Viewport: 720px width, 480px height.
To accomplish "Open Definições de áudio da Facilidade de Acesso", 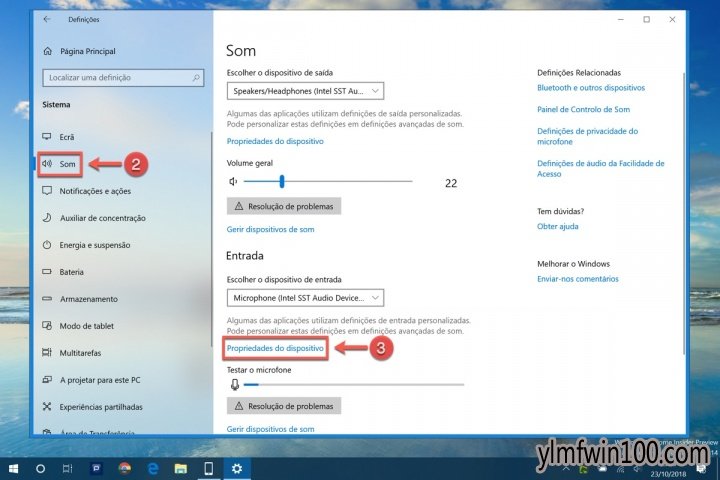I will coord(601,169).
